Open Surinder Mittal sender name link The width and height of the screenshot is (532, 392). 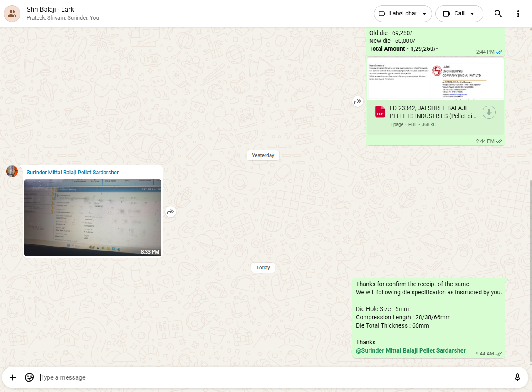(x=72, y=173)
